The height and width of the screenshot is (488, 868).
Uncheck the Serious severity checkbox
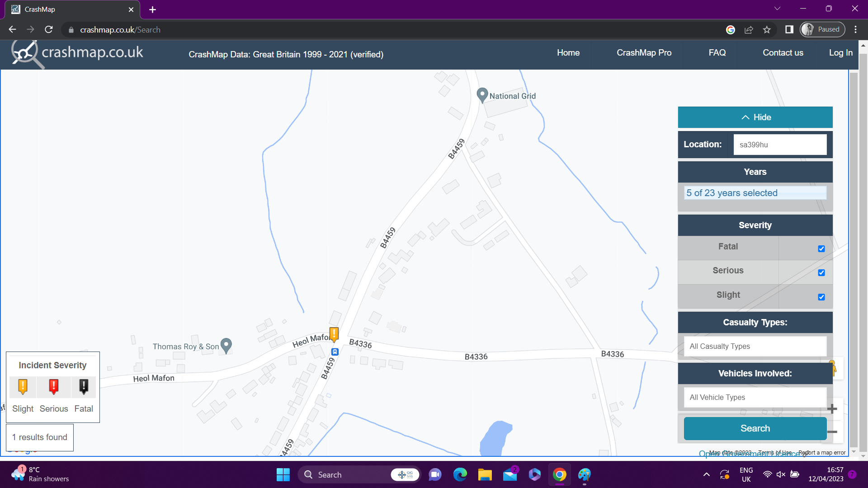[821, 272]
